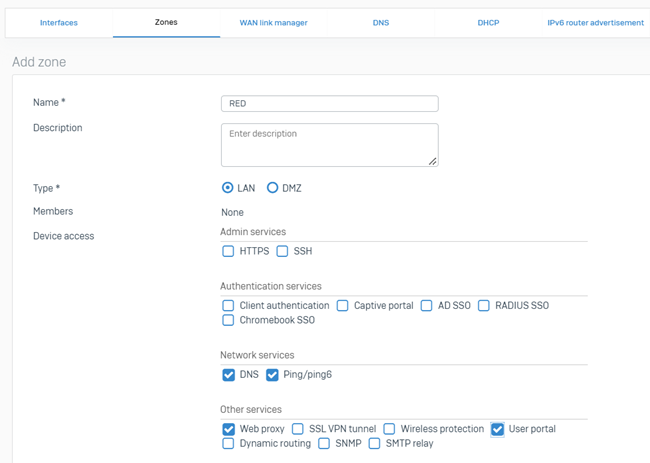
Task: Enable the SSL VPN tunnel checkbox
Action: pyautogui.click(x=298, y=429)
